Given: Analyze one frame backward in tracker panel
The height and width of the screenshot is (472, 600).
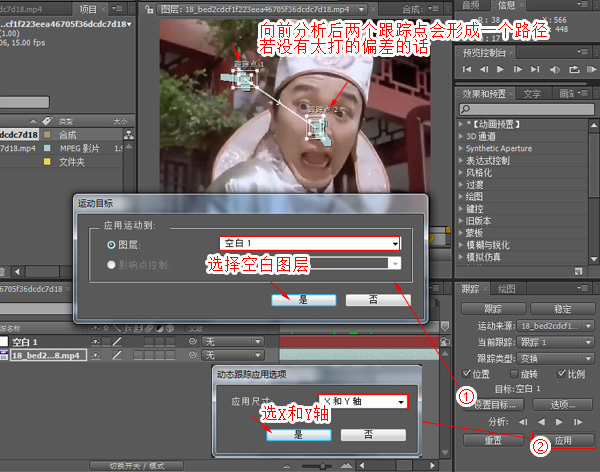Looking at the screenshot, I should coord(523,422).
